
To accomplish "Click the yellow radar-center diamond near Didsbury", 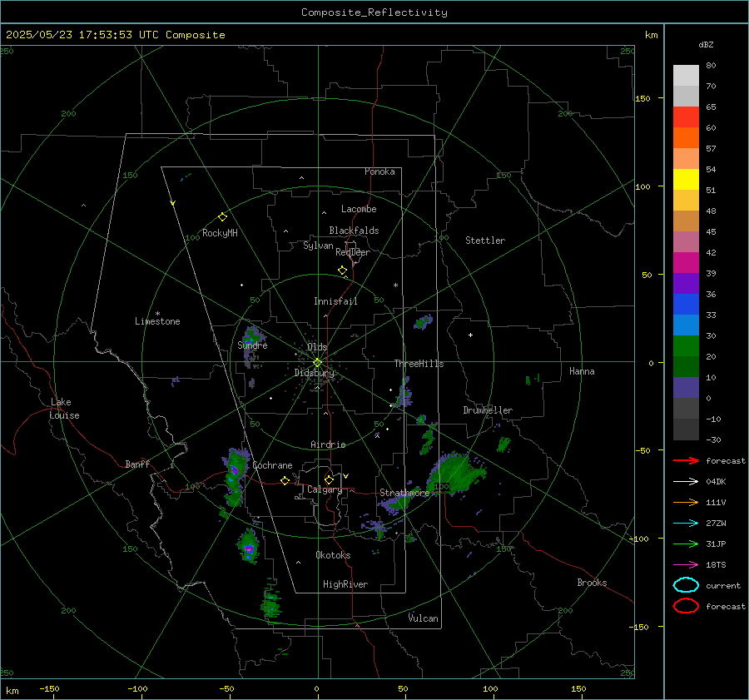I will click(317, 363).
